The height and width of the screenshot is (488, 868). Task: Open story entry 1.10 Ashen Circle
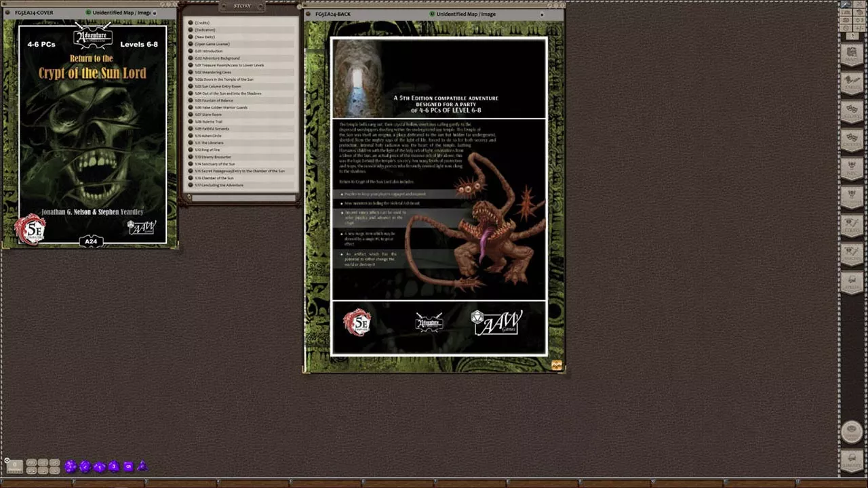tap(241, 136)
